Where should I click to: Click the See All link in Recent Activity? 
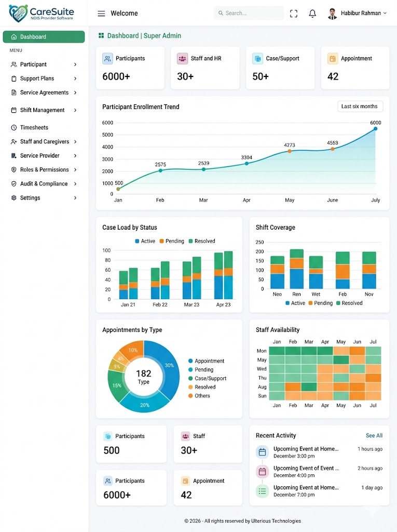pos(374,436)
